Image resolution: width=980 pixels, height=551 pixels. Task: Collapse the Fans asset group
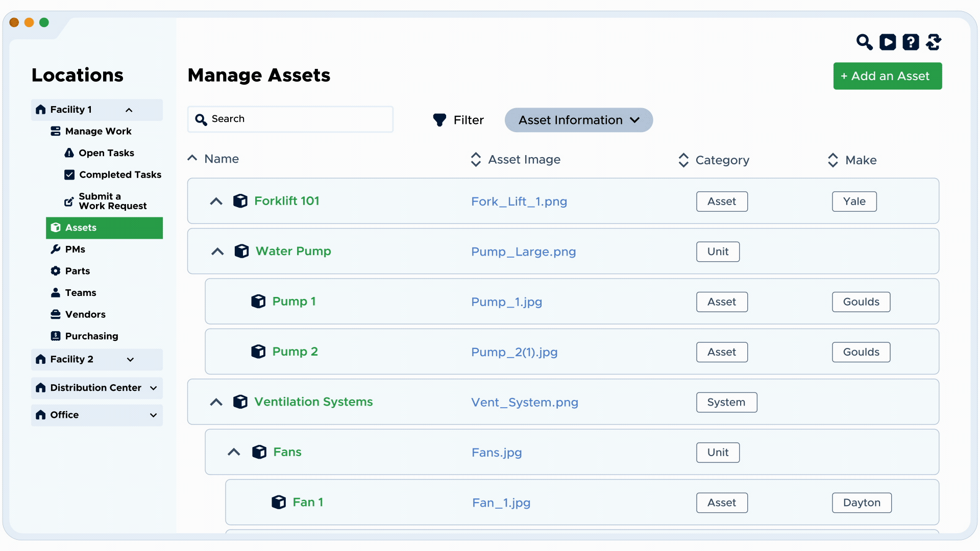point(234,452)
